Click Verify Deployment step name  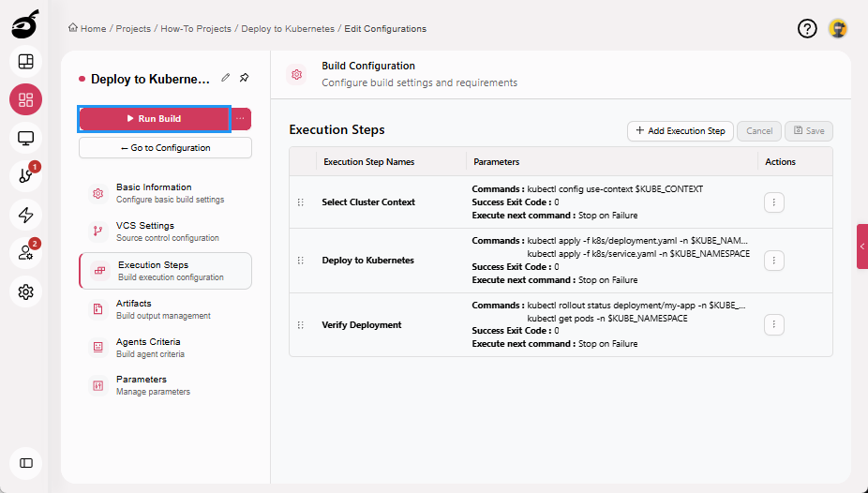click(x=362, y=325)
